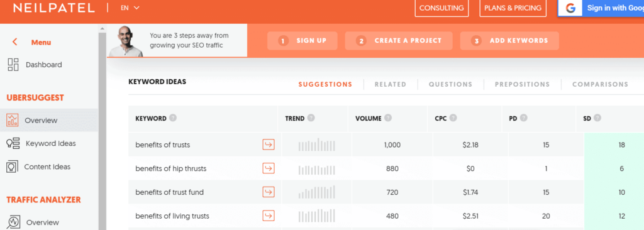Switch to the Suggestions tab
644x230 pixels.
coord(325,84)
